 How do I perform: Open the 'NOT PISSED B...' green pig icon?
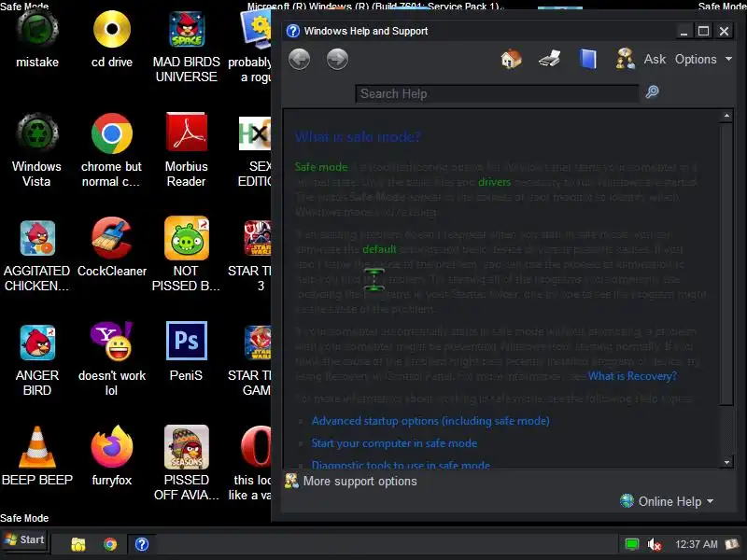(186, 255)
